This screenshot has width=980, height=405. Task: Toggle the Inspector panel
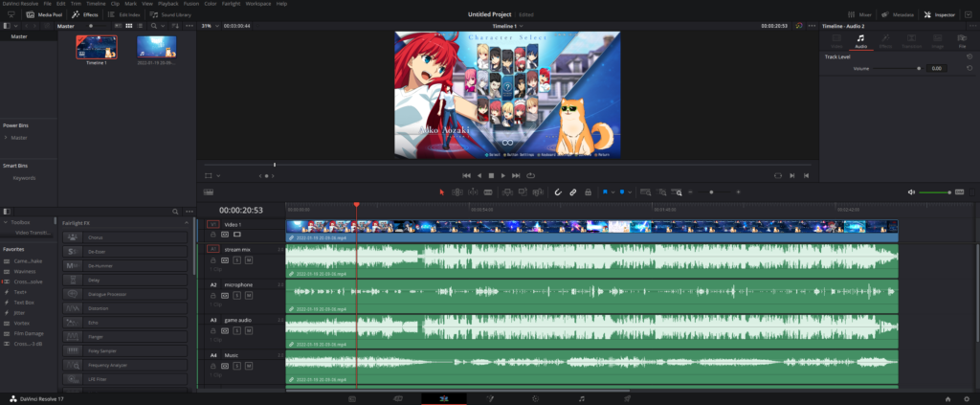click(940, 14)
